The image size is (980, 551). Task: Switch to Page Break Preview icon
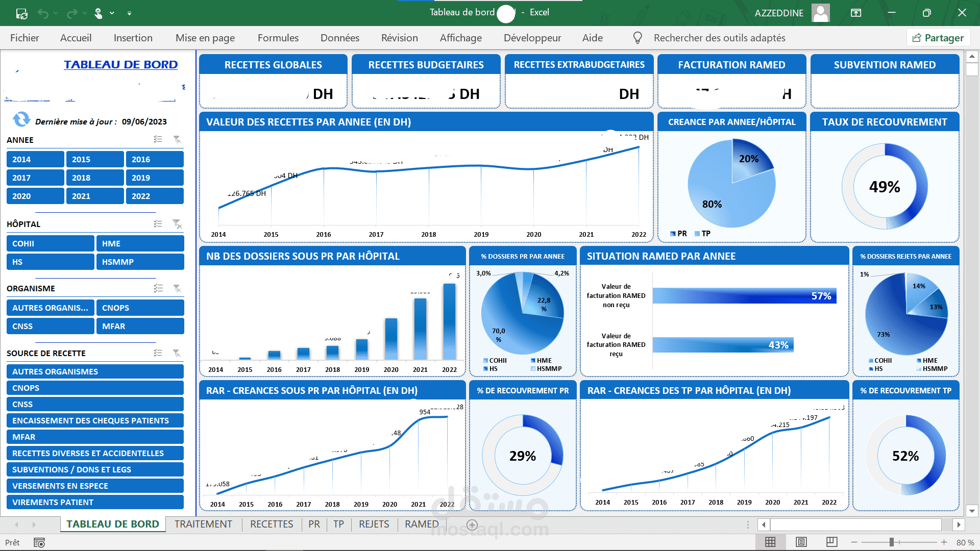point(832,542)
